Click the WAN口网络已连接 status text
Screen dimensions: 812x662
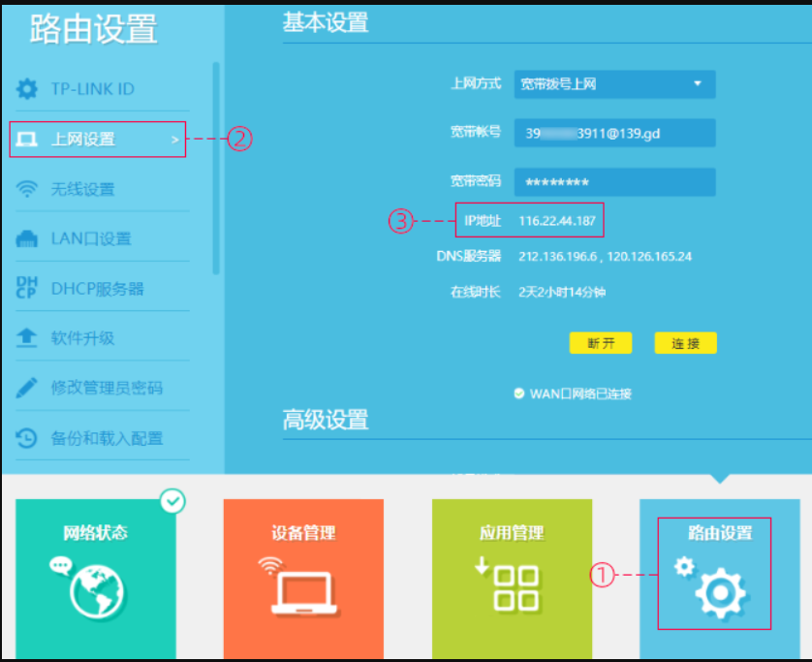pos(580,394)
